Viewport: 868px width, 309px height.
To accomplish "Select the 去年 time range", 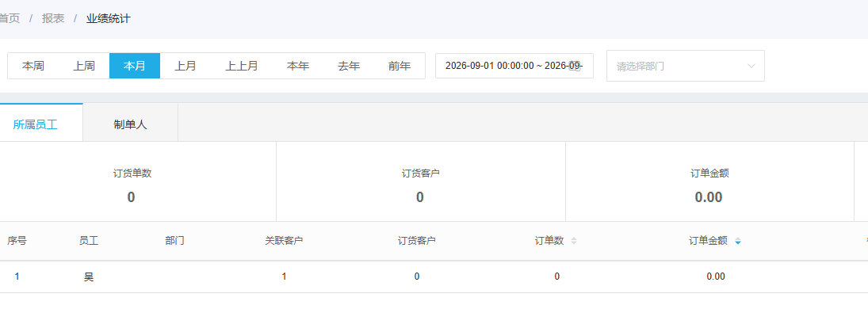I will [349, 66].
